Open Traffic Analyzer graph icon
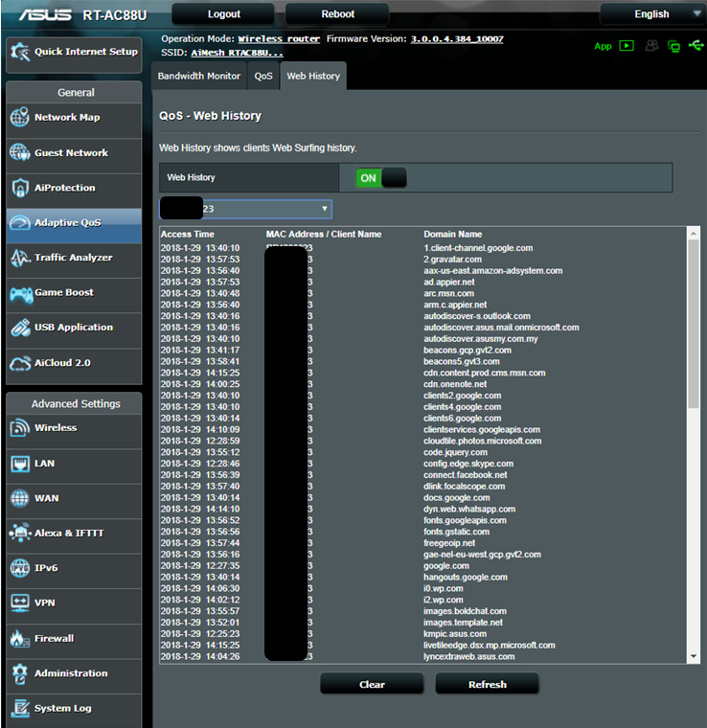Image resolution: width=707 pixels, height=728 pixels. point(19,258)
